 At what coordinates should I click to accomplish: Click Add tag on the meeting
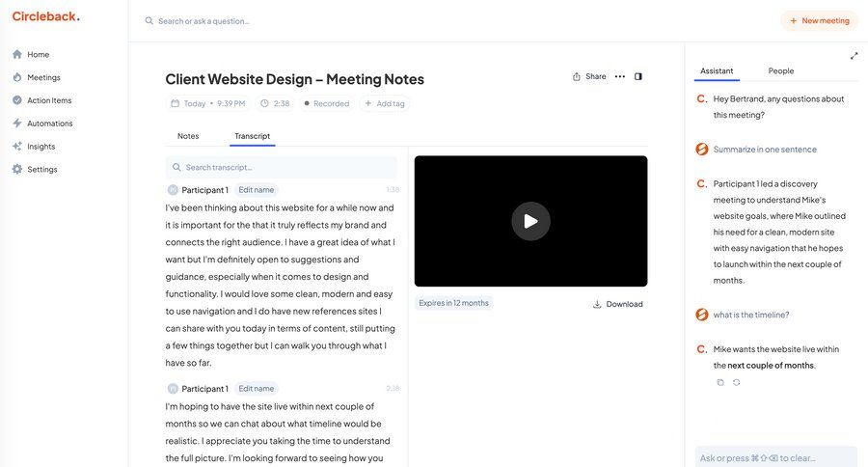coord(384,103)
